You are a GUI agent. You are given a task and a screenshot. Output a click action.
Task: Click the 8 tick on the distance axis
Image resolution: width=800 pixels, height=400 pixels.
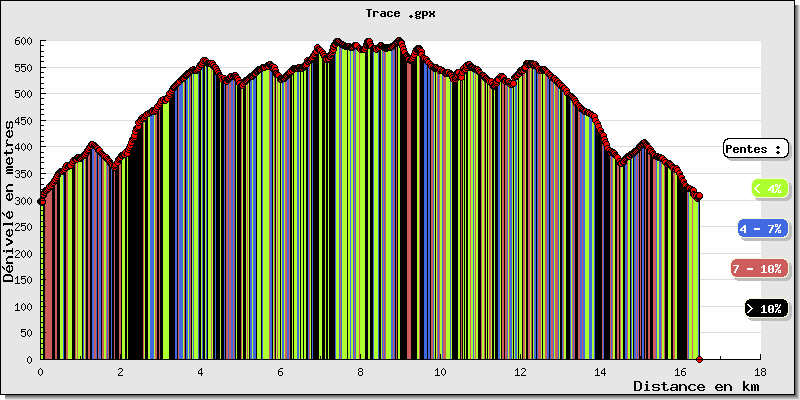click(x=361, y=372)
